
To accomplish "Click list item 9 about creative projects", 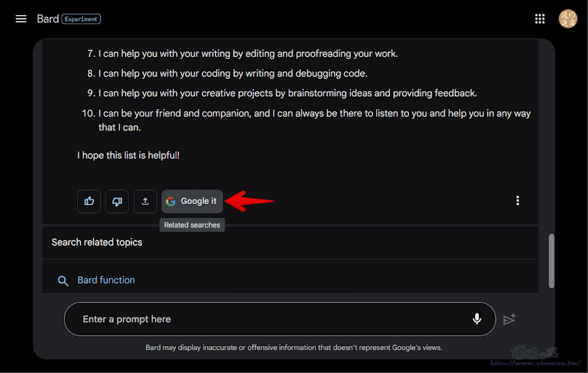I will 282,93.
